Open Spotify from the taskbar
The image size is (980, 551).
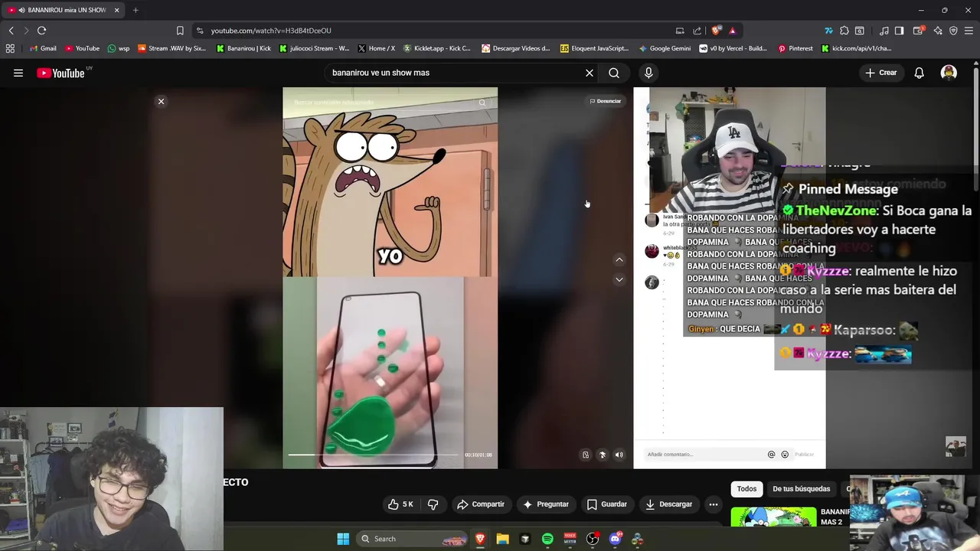point(547,539)
